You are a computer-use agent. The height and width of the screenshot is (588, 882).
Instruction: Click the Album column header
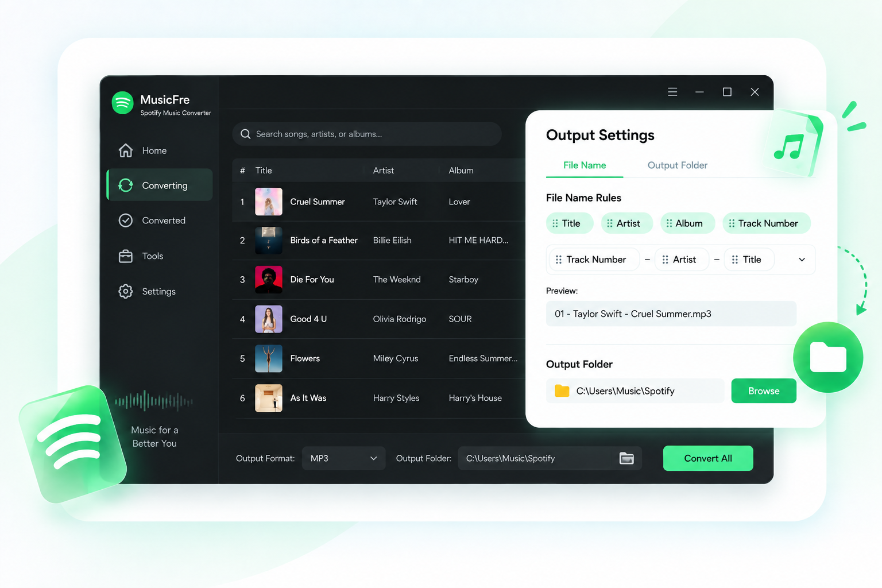coord(461,171)
